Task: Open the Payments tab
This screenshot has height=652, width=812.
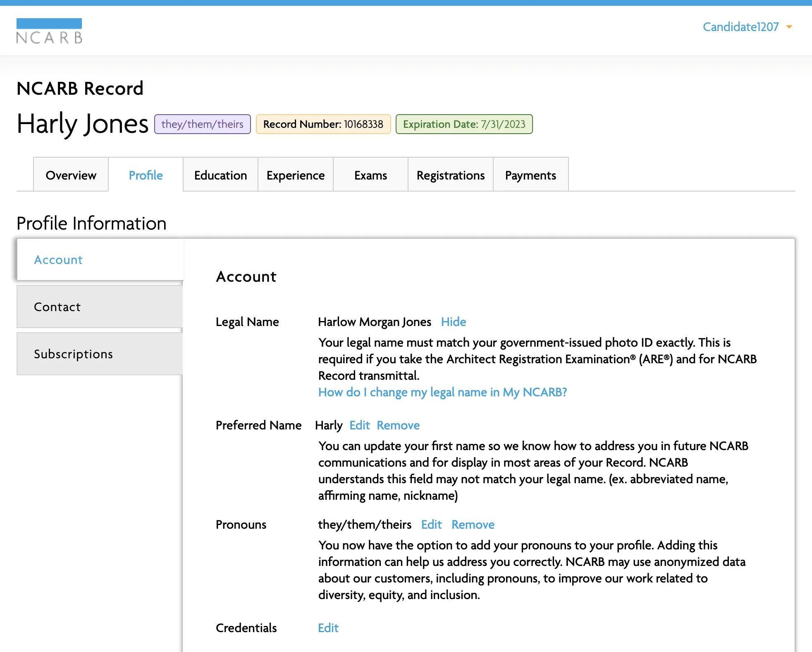Action: [x=531, y=174]
